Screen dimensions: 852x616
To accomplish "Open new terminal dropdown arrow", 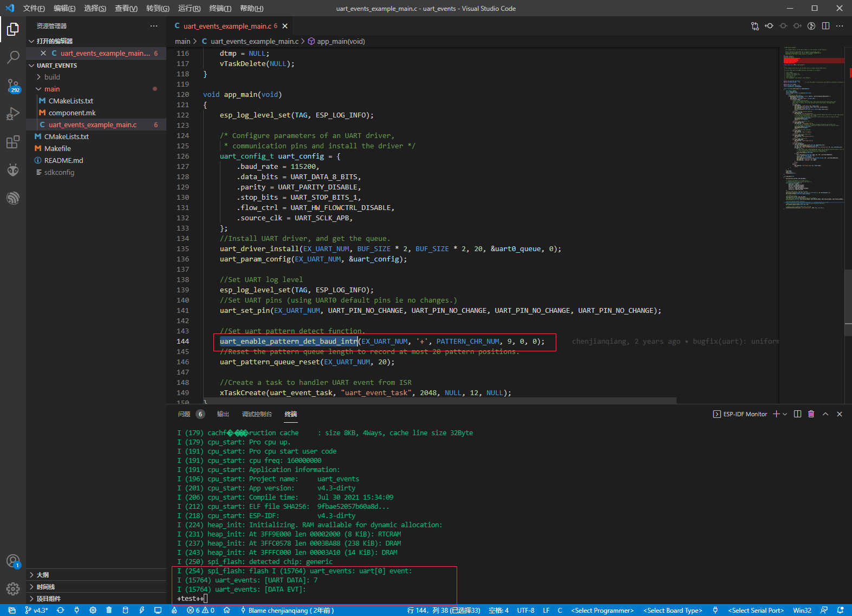I will click(785, 414).
